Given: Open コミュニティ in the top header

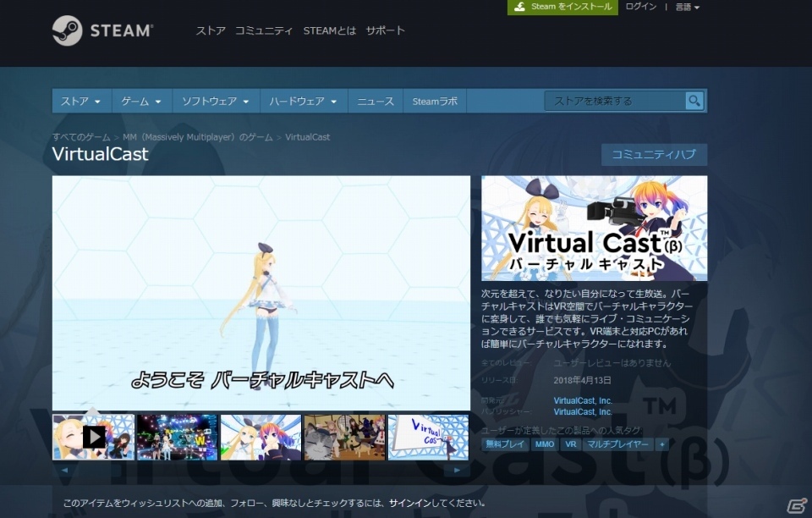Looking at the screenshot, I should point(264,30).
